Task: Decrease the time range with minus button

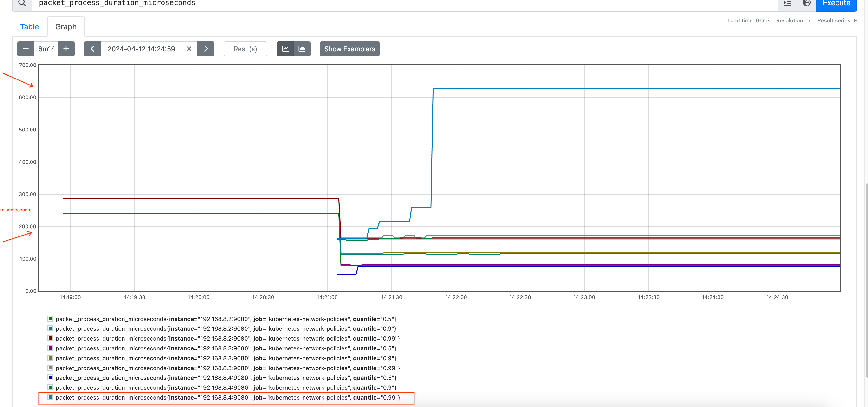Action: click(x=26, y=49)
